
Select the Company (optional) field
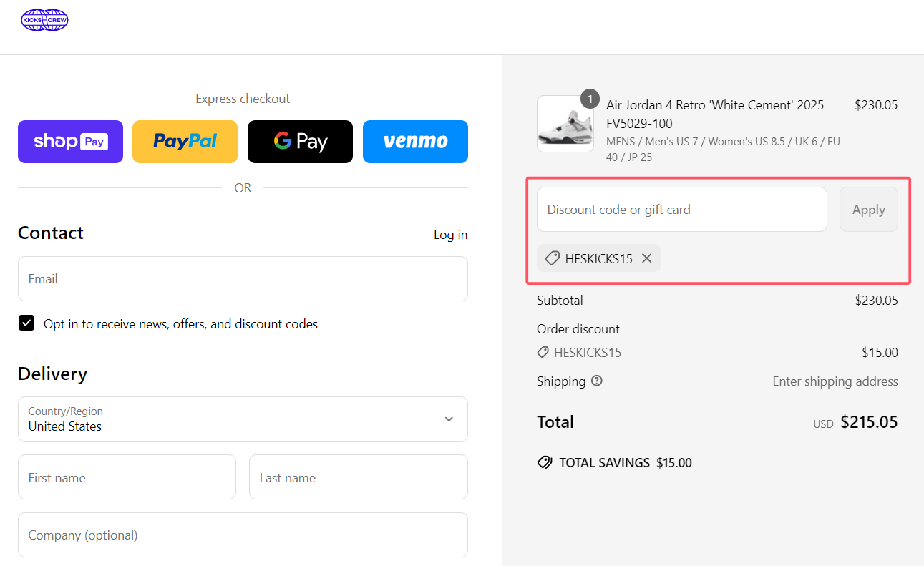[x=243, y=535]
